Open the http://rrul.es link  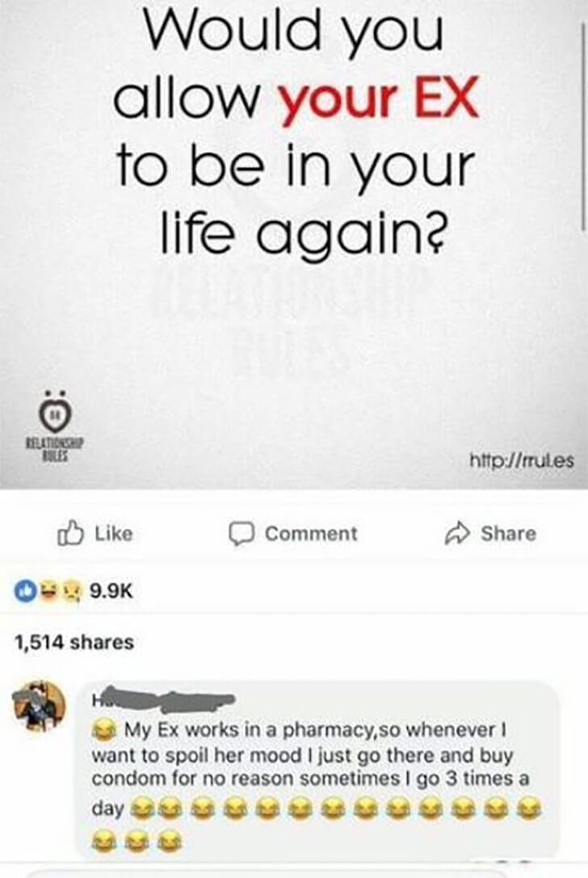[x=522, y=460]
